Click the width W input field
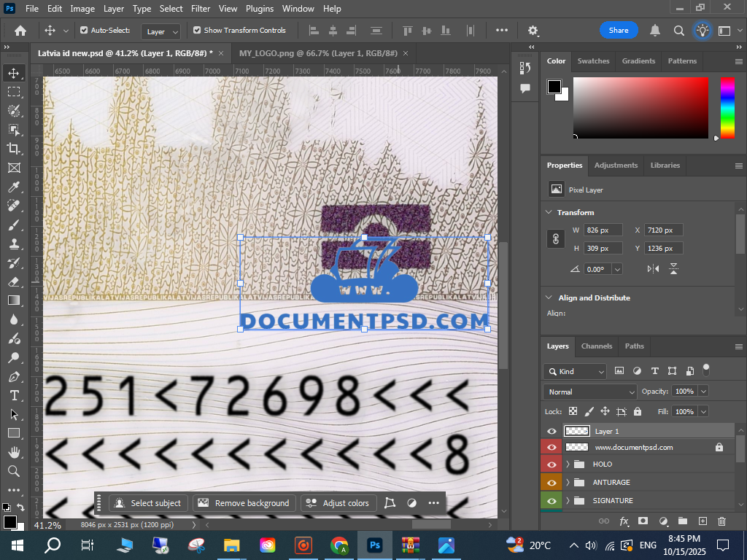 pyautogui.click(x=604, y=230)
